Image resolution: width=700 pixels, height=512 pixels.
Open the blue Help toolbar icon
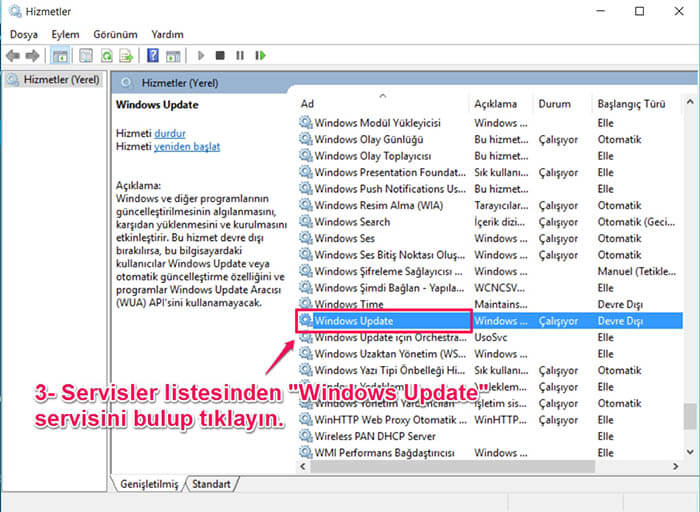154,56
